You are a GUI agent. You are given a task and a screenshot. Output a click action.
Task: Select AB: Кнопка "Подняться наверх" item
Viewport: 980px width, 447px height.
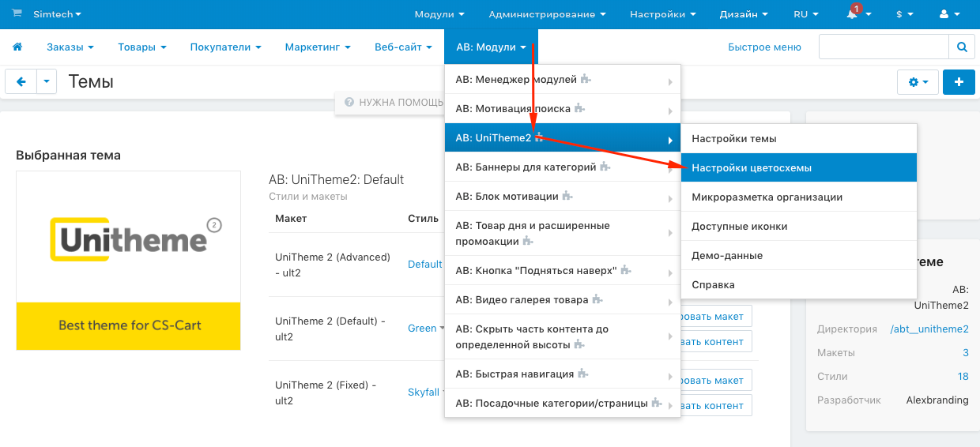[563, 270]
